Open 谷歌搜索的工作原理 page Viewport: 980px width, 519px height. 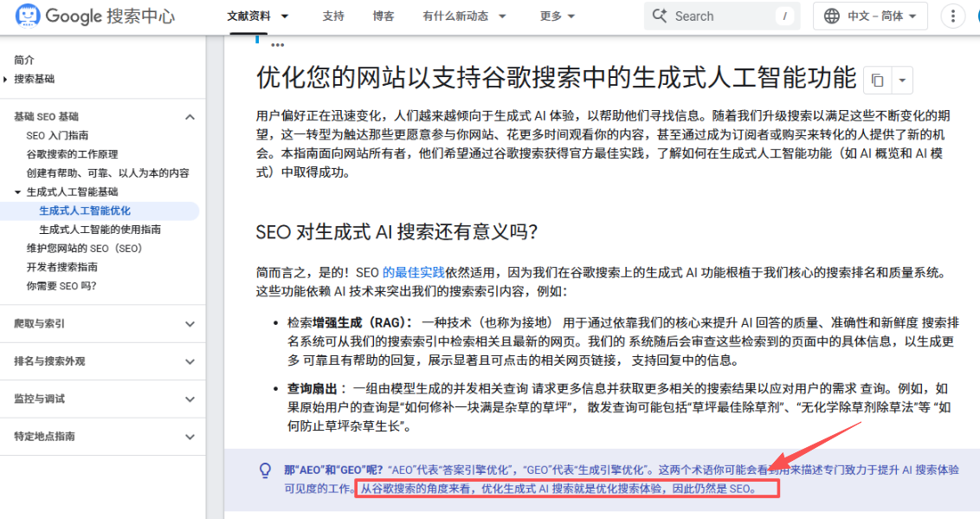click(x=72, y=154)
